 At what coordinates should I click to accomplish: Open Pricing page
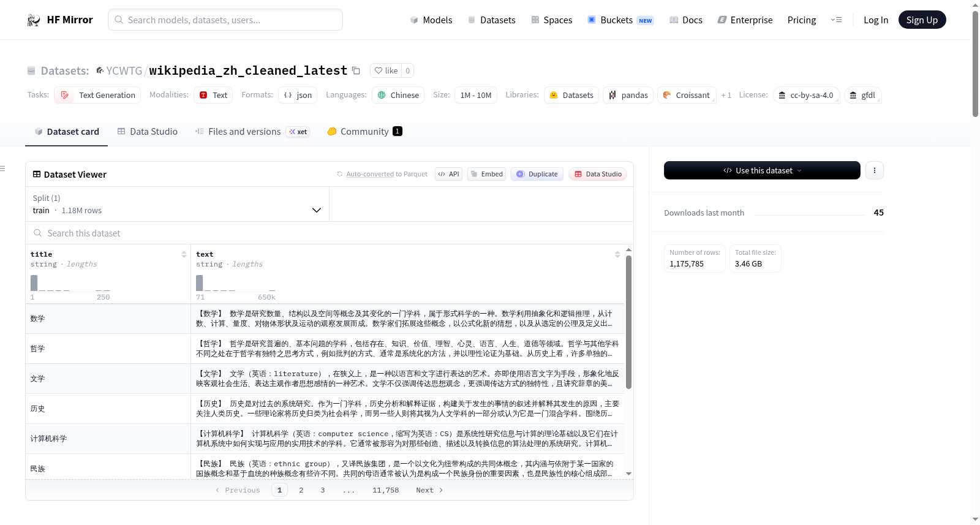(802, 20)
